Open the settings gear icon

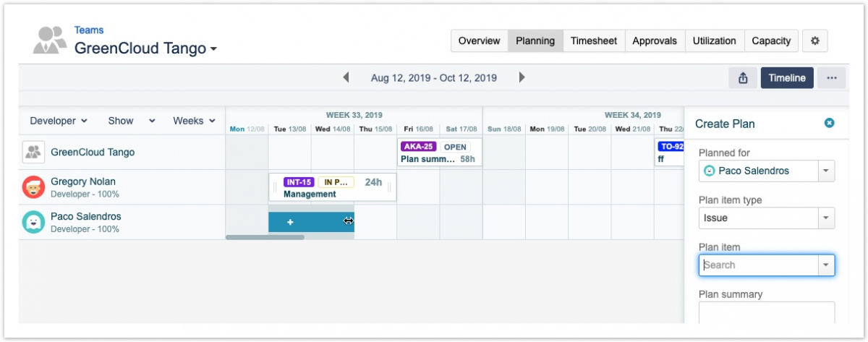(x=814, y=41)
